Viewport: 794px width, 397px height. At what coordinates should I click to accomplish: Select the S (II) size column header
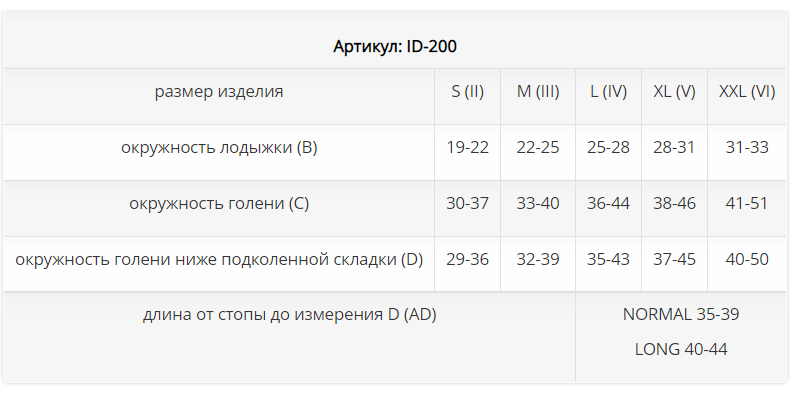(467, 92)
